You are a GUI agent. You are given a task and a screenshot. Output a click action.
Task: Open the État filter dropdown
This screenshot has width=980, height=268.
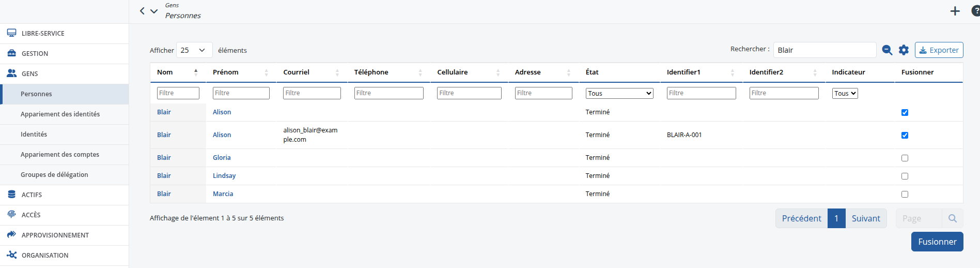pos(619,93)
